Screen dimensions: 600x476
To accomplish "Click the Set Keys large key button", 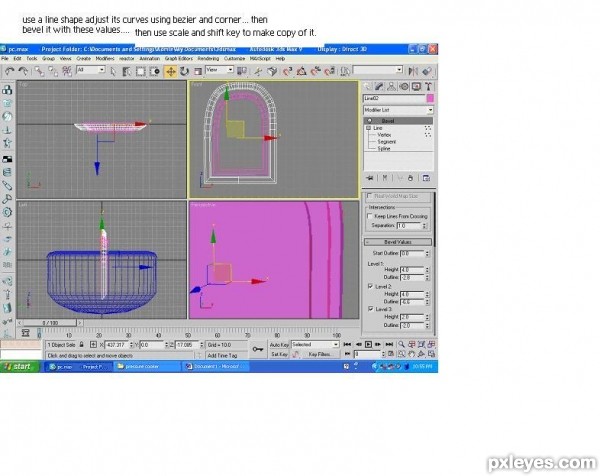I will tap(258, 349).
